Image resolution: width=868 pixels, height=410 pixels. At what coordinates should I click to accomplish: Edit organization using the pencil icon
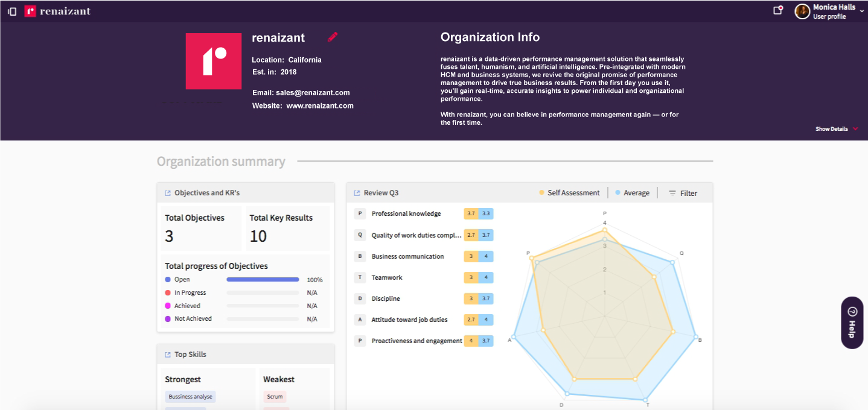(x=333, y=37)
